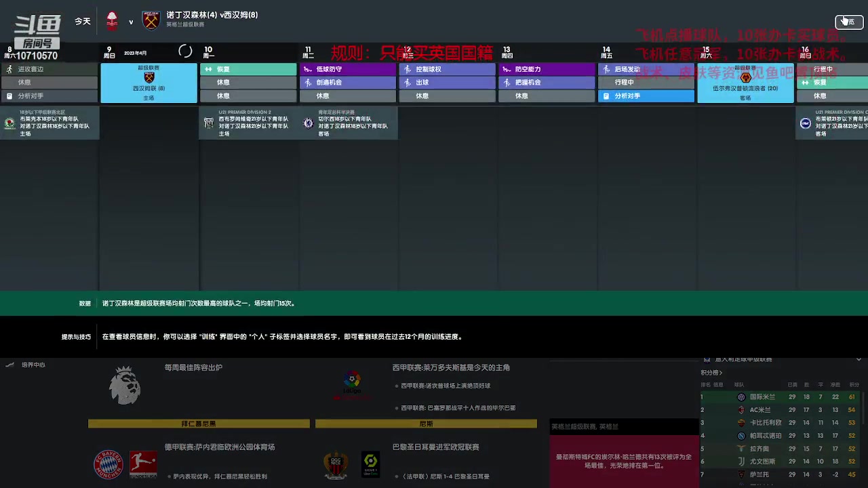Image resolution: width=868 pixels, height=488 pixels.
Task: Expand the 积分榜 league table dropdown
Action: point(711,373)
